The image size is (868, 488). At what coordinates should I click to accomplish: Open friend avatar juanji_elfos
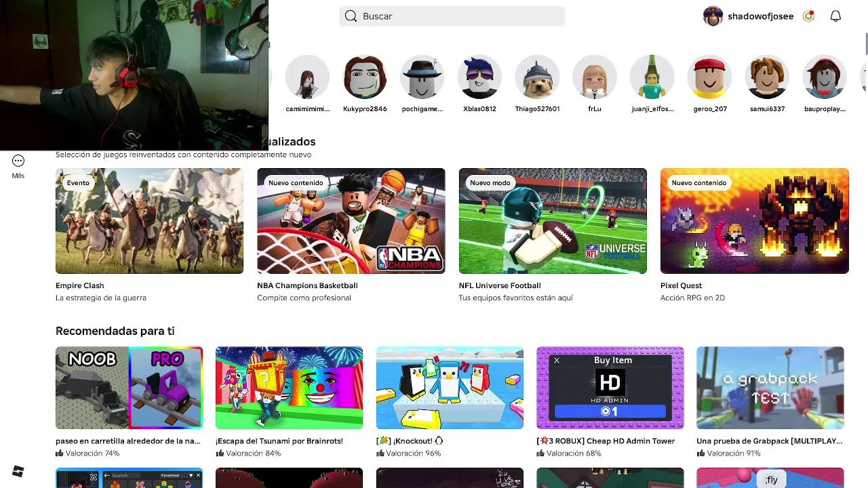pyautogui.click(x=652, y=77)
